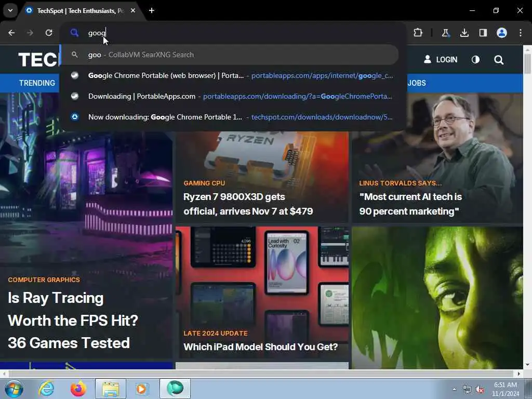Image resolution: width=532 pixels, height=399 pixels.
Task: Click the COMPUTER GRAPHICS category label
Action: pos(44,280)
